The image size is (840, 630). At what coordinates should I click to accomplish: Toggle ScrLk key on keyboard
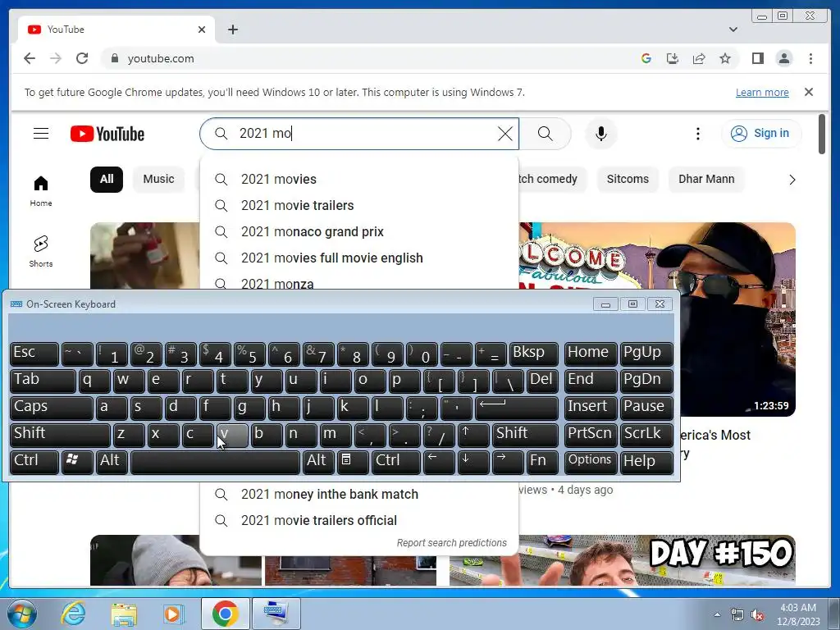tap(646, 434)
